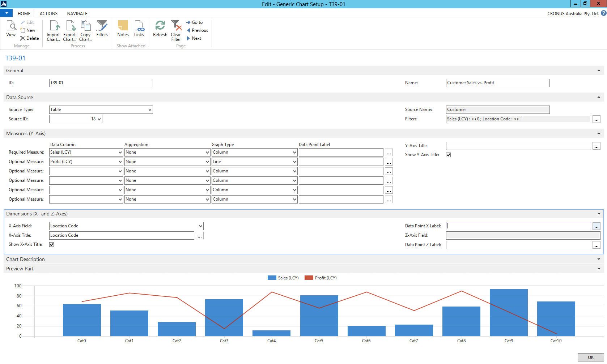The width and height of the screenshot is (607, 364).
Task: Go to Next record
Action: [x=194, y=38]
